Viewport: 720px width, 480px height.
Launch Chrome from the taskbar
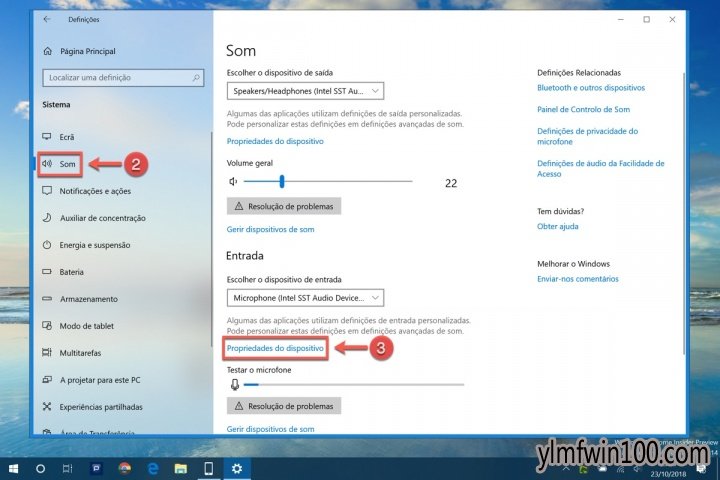point(124,469)
